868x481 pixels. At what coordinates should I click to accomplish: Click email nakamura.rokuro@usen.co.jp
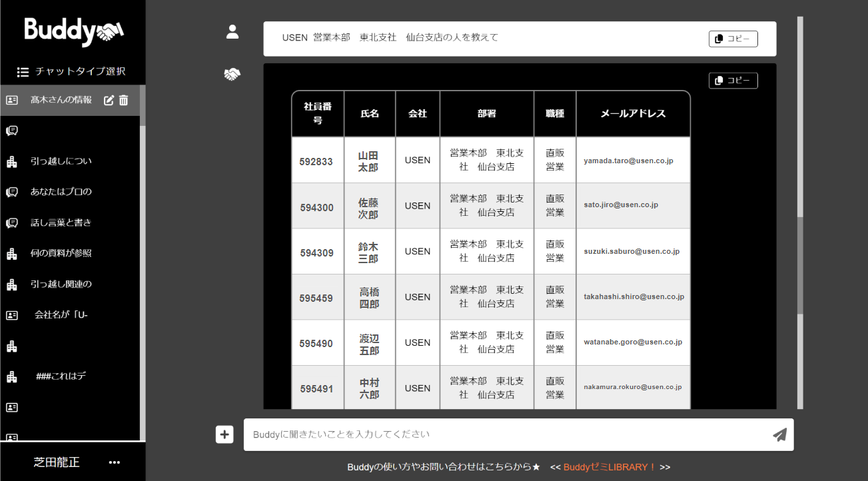(633, 386)
